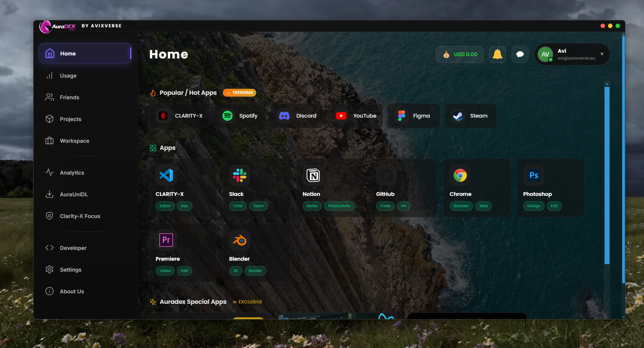This screenshot has height=348, width=644.
Task: Click the Discord icon in hot apps
Action: point(284,116)
